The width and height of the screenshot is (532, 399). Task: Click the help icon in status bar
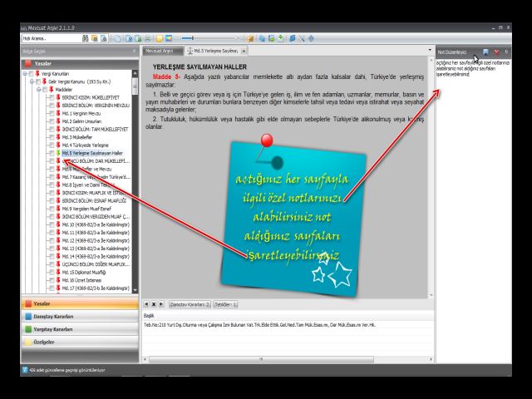point(24,368)
